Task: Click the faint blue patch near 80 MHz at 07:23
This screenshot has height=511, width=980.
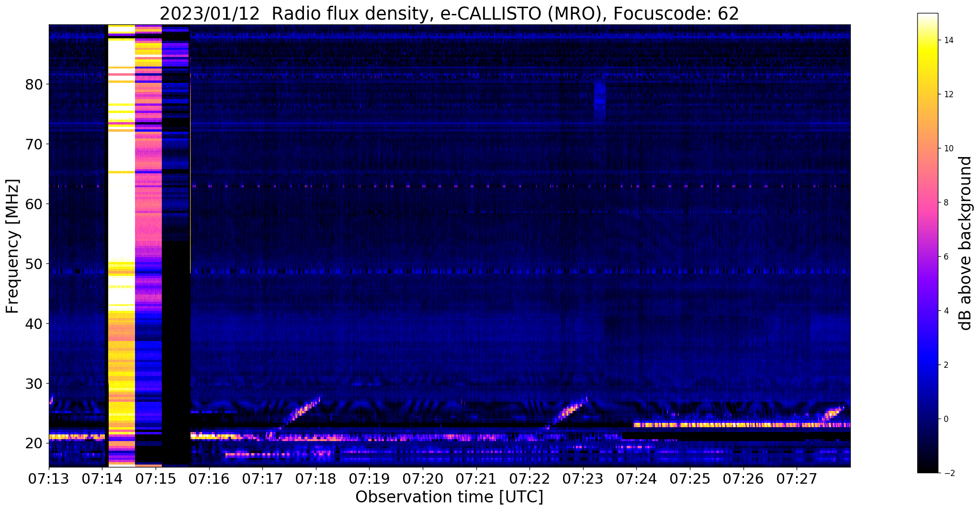Action: (x=600, y=100)
